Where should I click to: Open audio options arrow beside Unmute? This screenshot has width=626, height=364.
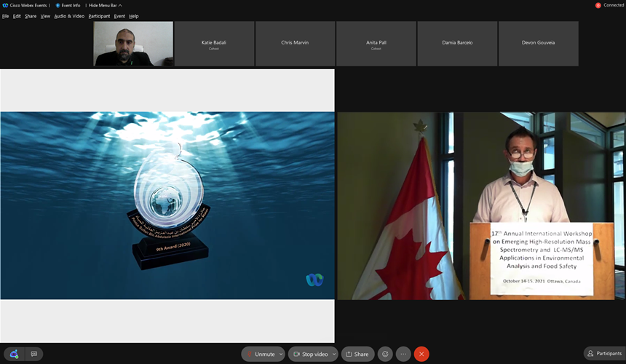click(x=281, y=354)
